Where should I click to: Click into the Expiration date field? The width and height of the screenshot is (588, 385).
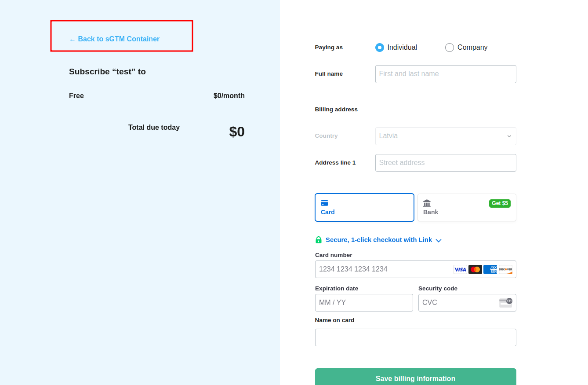coord(364,303)
